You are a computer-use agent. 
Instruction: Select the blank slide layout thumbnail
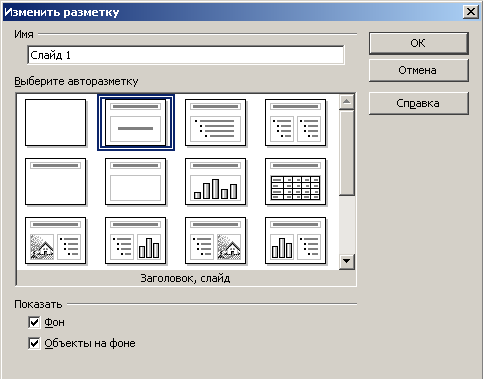55,123
